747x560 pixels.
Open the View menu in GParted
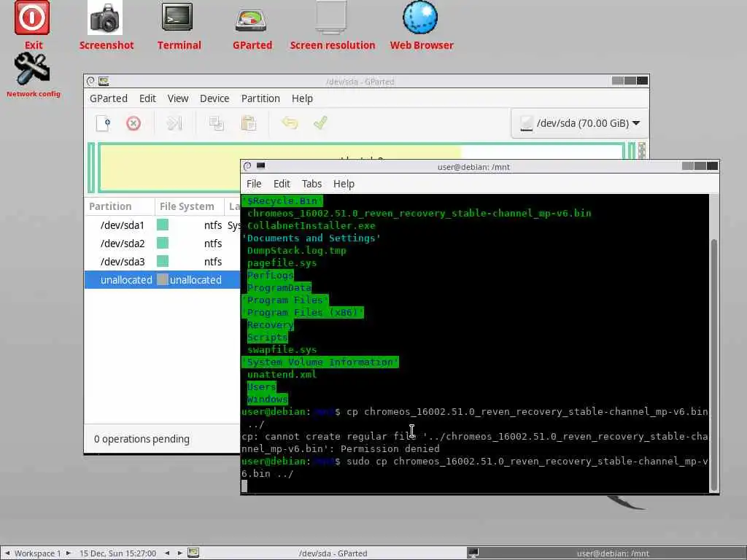point(178,98)
